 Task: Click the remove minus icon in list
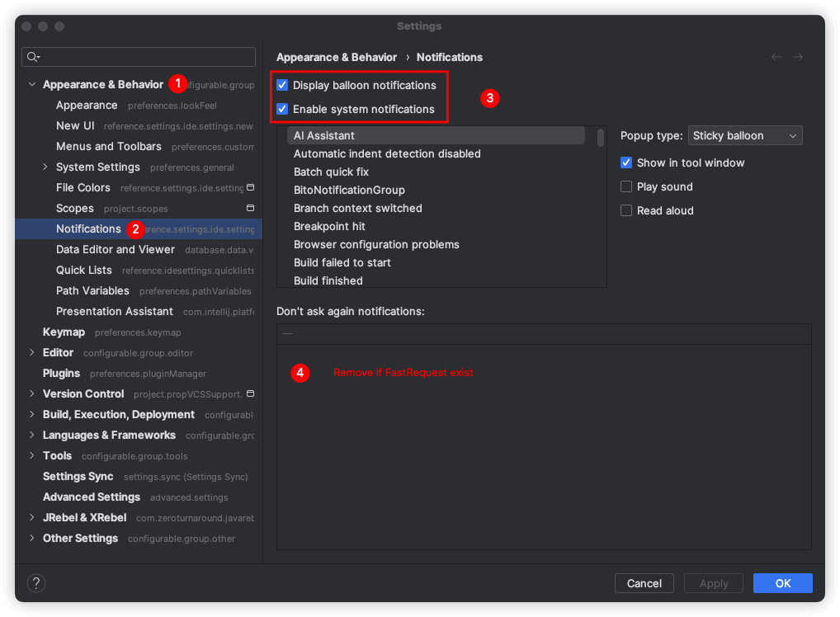pyautogui.click(x=288, y=334)
